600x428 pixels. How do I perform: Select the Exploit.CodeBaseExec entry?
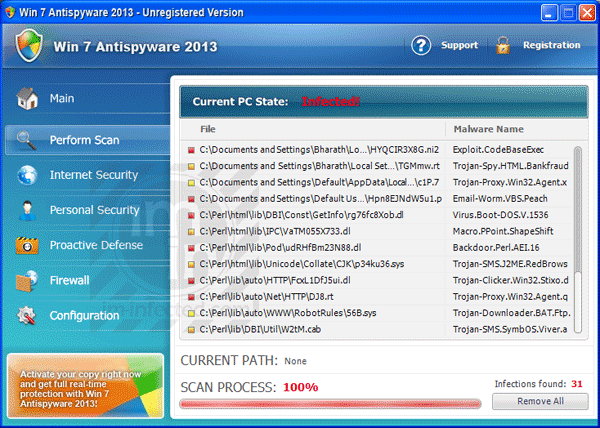pyautogui.click(x=498, y=150)
